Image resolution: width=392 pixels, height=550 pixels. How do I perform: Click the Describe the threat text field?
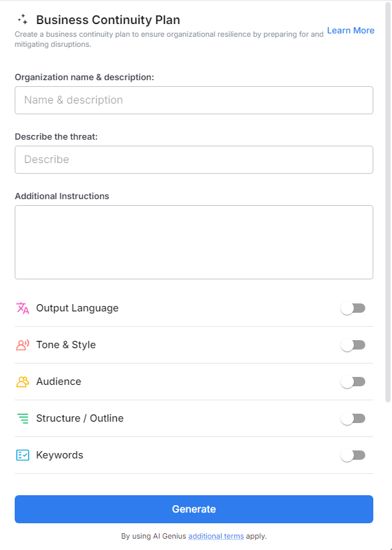pos(194,159)
